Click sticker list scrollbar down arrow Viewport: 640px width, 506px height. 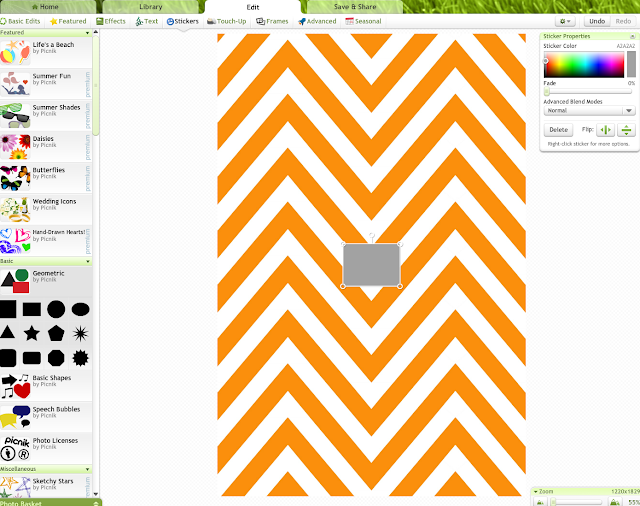96,494
